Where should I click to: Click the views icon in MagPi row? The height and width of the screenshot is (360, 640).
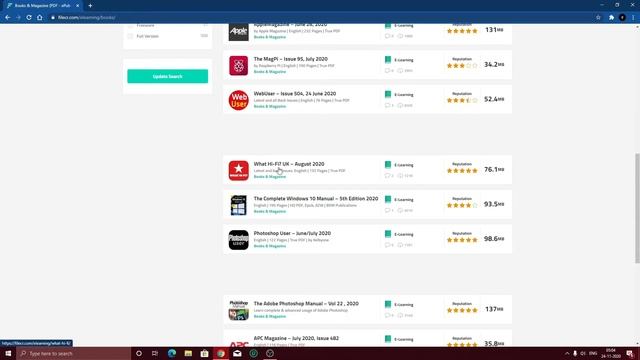pos(400,71)
